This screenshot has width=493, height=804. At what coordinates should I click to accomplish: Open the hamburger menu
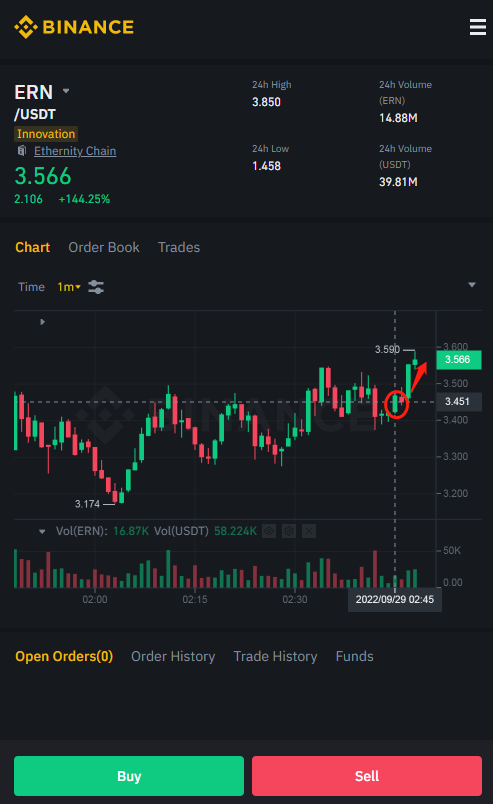478,27
